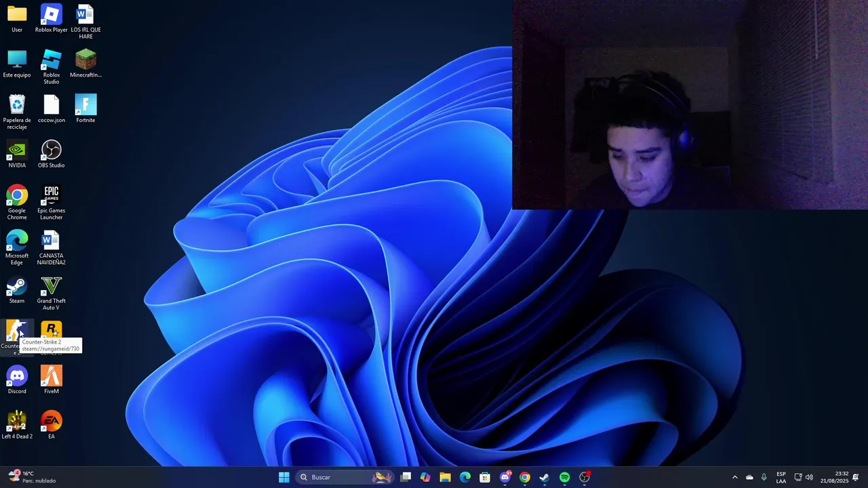Open Task View from the taskbar
This screenshot has height=488, width=868.
[406, 477]
